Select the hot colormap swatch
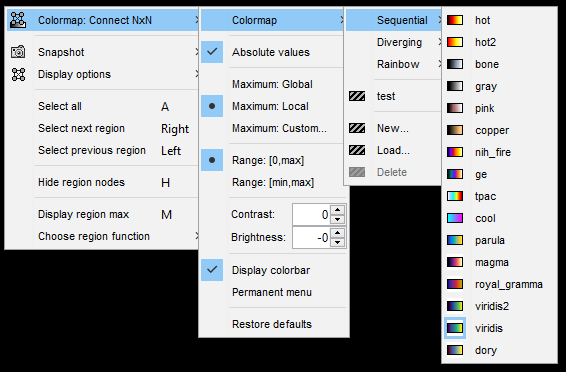This screenshot has width=566, height=372. point(455,20)
